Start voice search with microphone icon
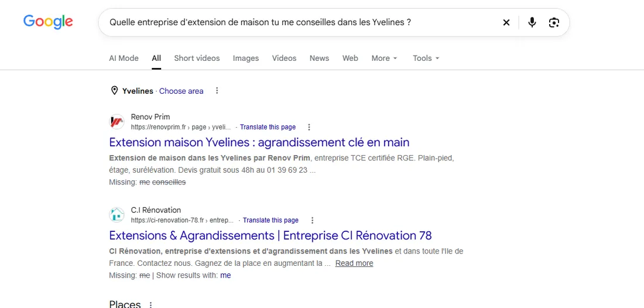The width and height of the screenshot is (644, 308). coord(532,23)
